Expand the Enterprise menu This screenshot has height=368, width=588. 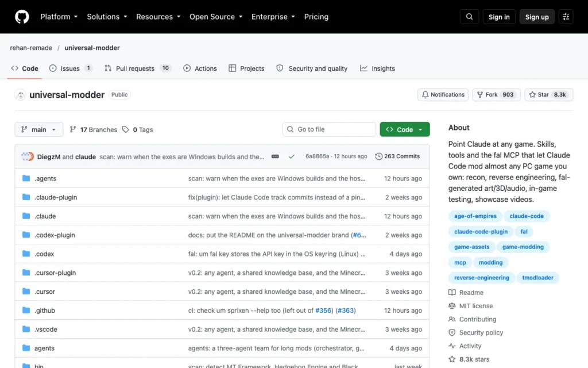273,17
